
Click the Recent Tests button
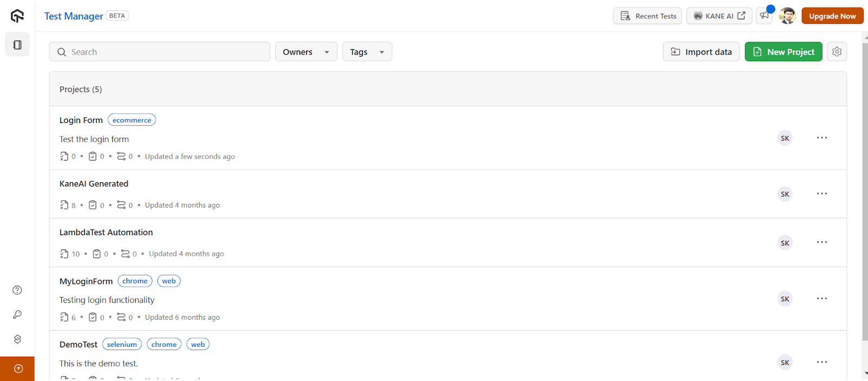pyautogui.click(x=648, y=16)
